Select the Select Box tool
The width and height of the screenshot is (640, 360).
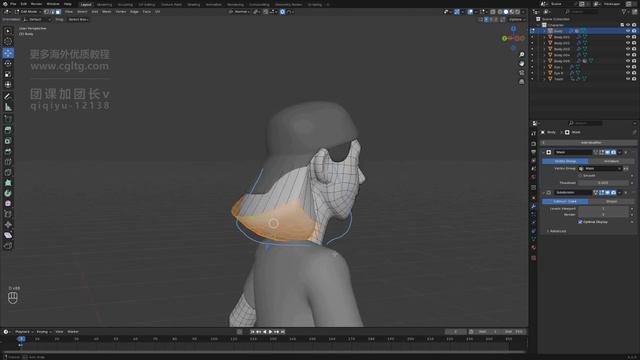[8, 31]
